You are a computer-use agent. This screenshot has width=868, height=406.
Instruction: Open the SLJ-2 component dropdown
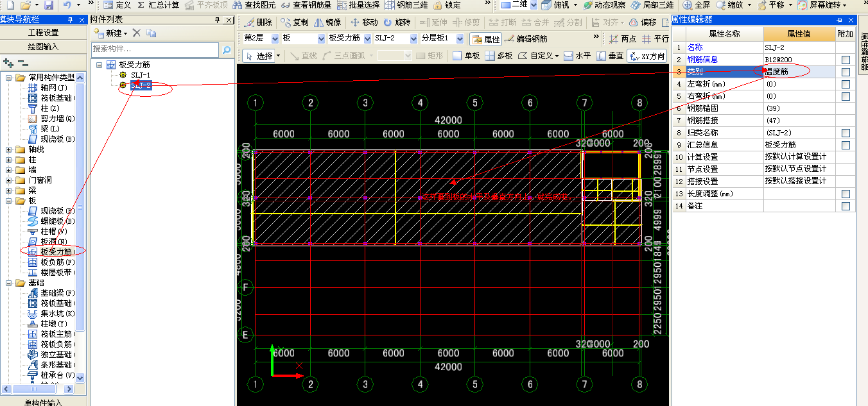pos(414,39)
